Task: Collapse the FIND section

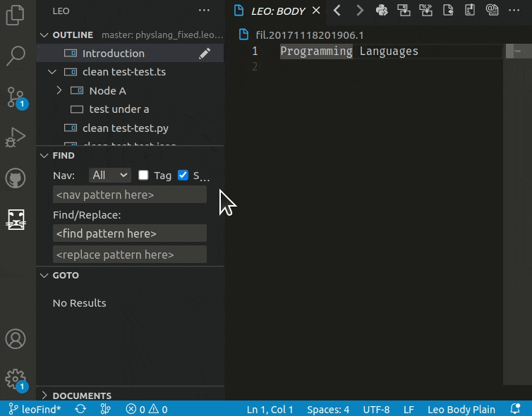Action: (x=44, y=156)
